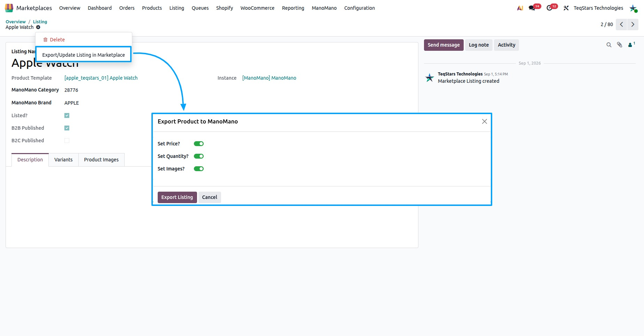This screenshot has width=644, height=336.
Task: Open the [apple_teqstars_01] Apple Watch link
Action: (101, 78)
